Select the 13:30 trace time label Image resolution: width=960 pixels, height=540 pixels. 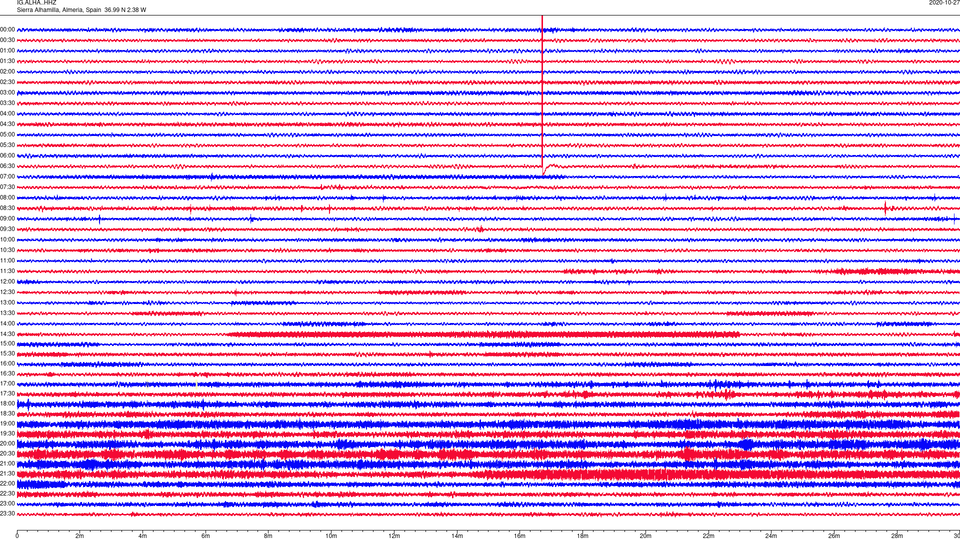coord(7,313)
